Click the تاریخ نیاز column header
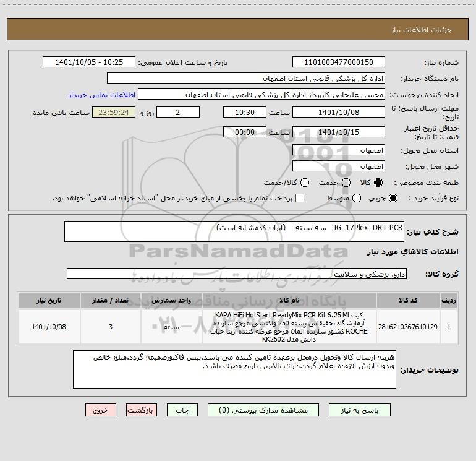The image size is (476, 461). point(49,300)
